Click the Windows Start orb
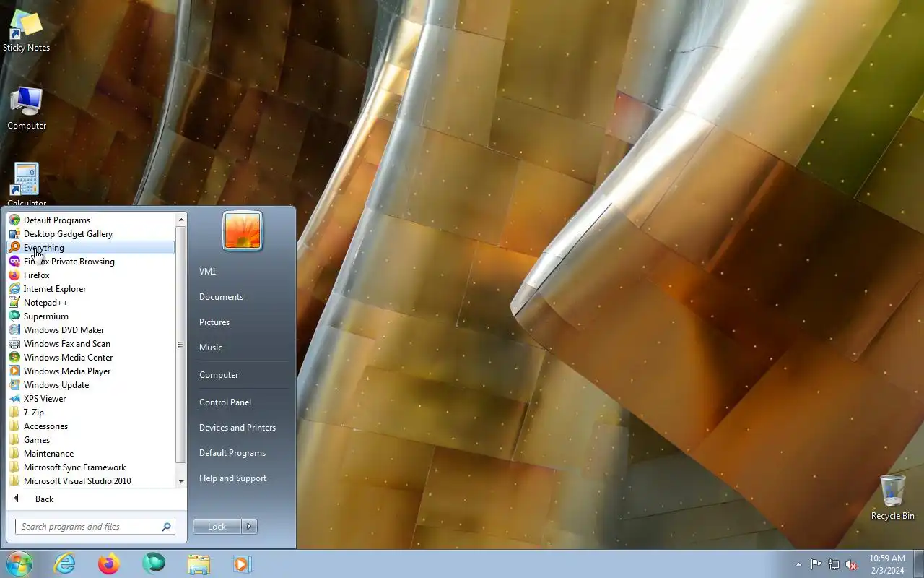924x578 pixels. point(19,564)
